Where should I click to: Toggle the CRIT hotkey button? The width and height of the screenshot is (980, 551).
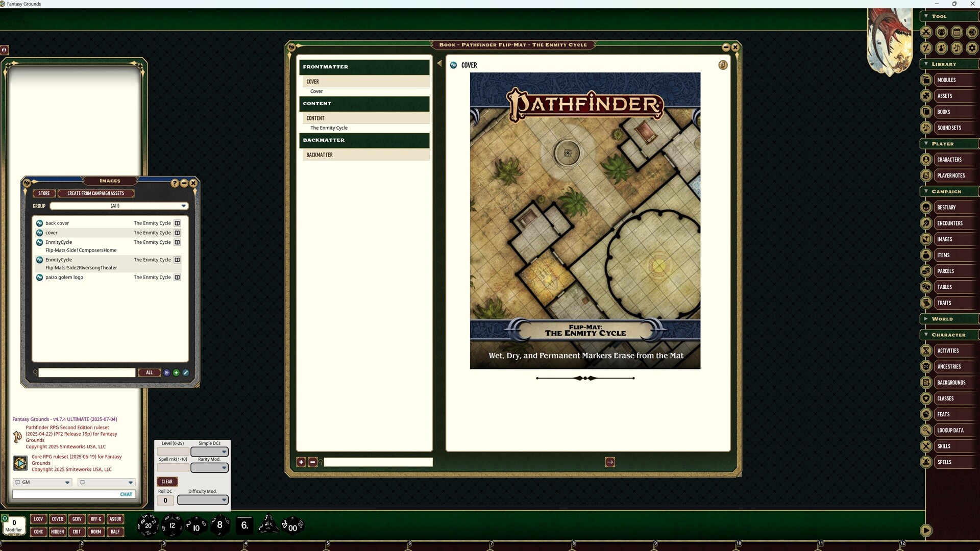tap(77, 532)
